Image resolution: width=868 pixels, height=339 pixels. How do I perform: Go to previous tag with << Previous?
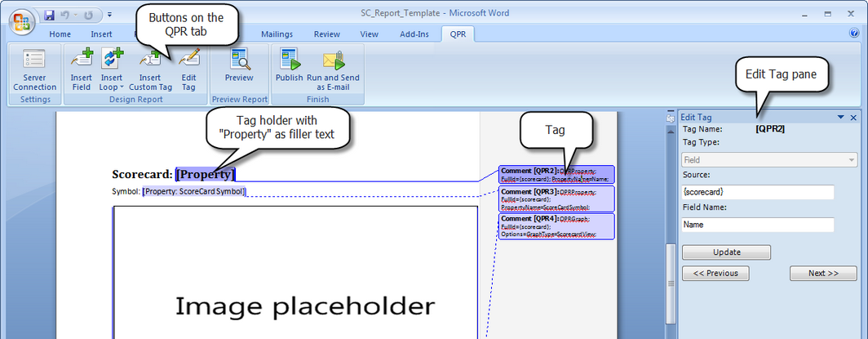click(x=715, y=273)
